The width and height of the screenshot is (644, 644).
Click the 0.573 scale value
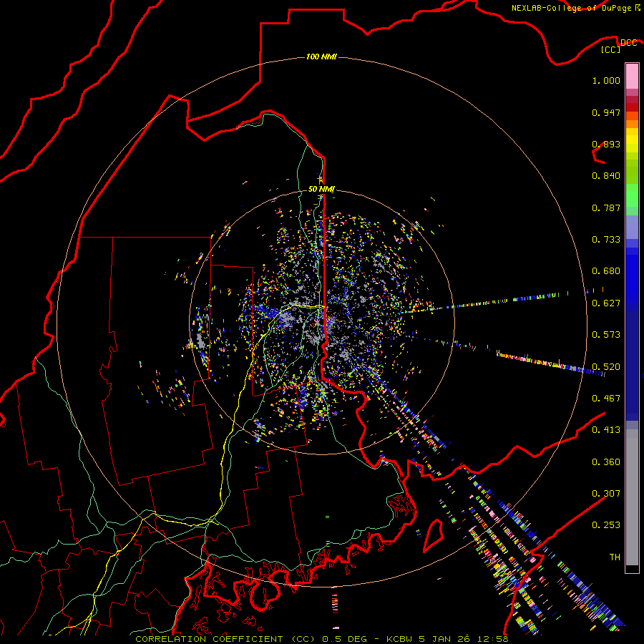pyautogui.click(x=606, y=335)
